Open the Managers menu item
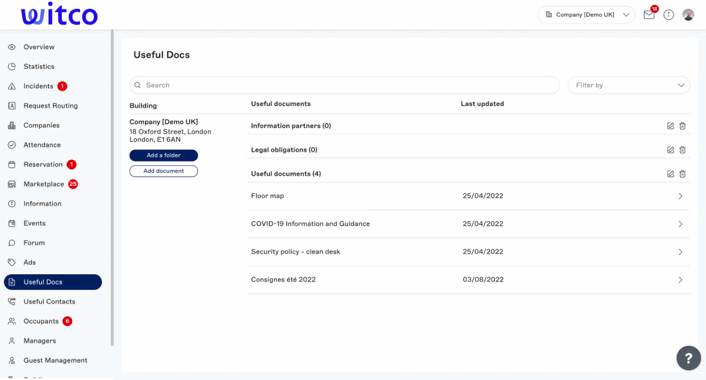Screen dimensions: 706x380 pos(40,341)
